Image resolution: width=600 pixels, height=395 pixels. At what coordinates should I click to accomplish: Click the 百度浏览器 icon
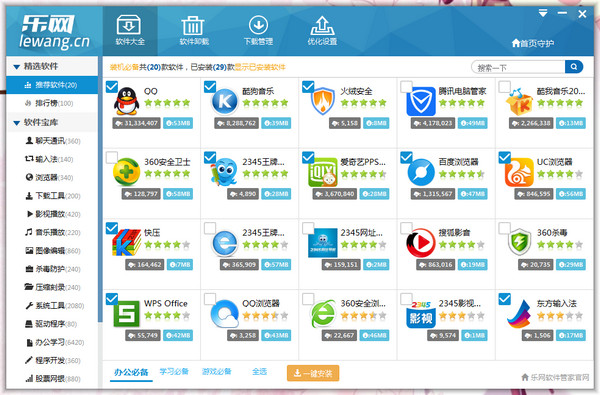pyautogui.click(x=421, y=172)
